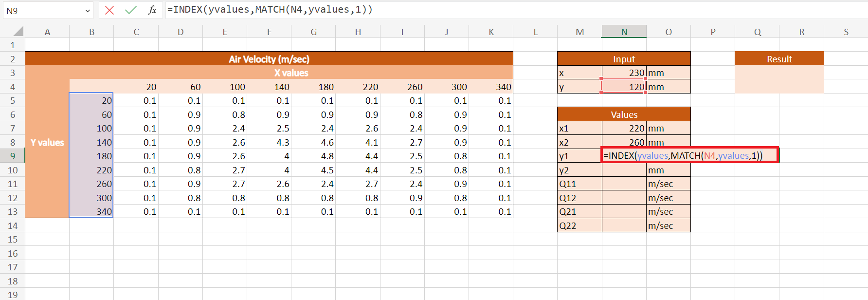Image resolution: width=868 pixels, height=300 pixels.
Task: Click the Y values label cell
Action: (47, 143)
